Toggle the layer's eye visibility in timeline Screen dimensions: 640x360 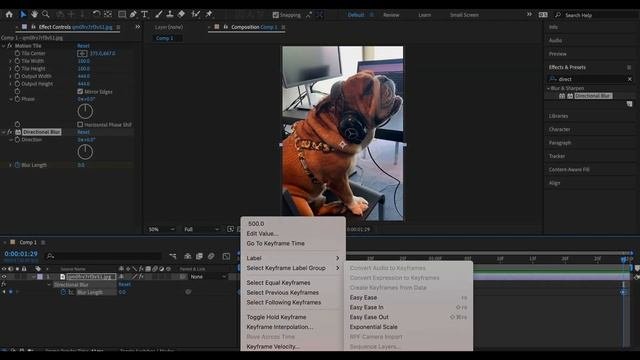click(x=4, y=277)
